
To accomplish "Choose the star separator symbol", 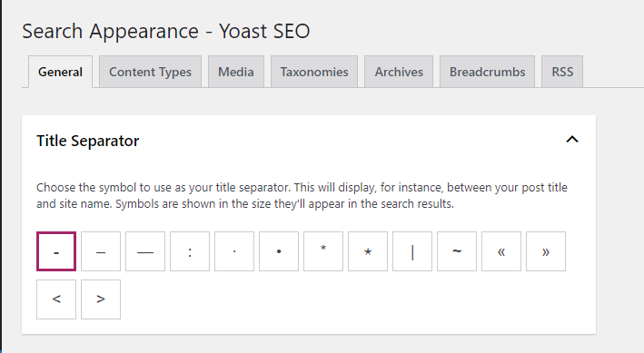I will pos(368,251).
